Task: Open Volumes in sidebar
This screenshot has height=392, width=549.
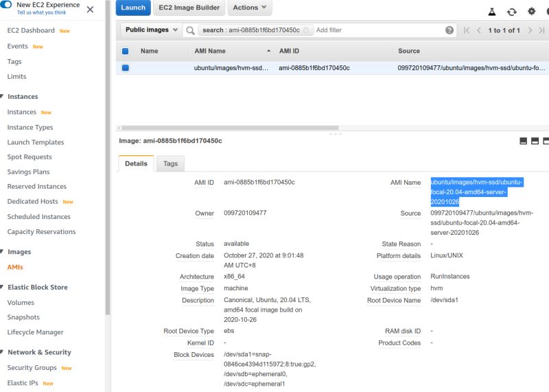Action: pos(21,303)
